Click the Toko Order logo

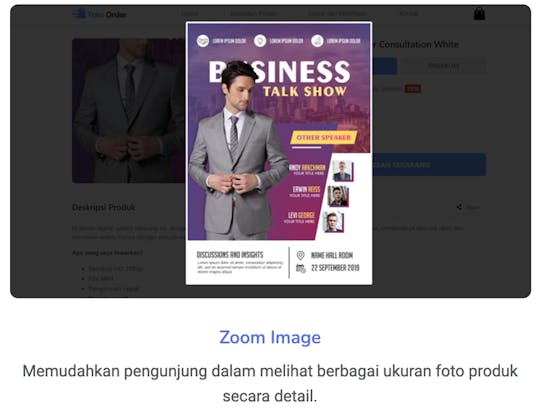click(99, 14)
